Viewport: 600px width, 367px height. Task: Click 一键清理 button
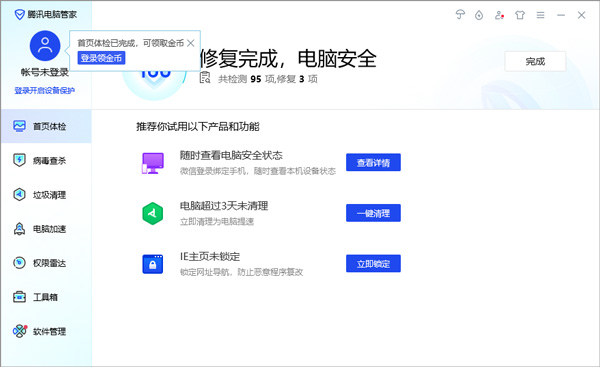pos(373,213)
